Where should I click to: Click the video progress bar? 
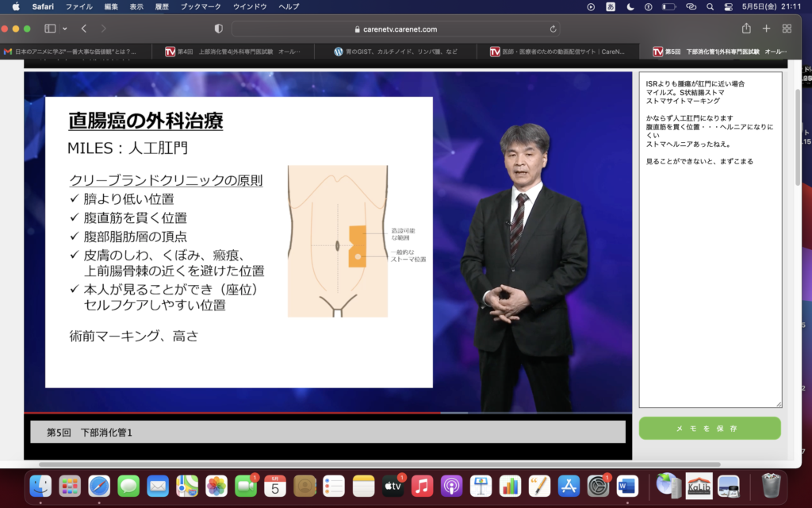[x=327, y=413]
